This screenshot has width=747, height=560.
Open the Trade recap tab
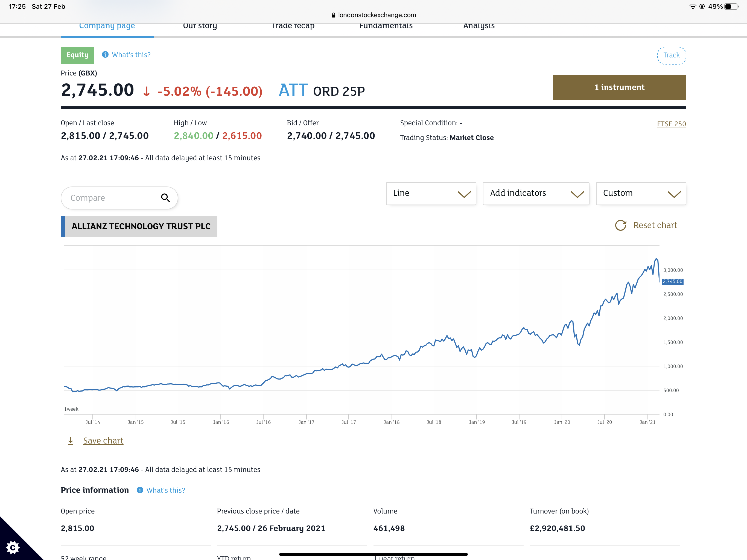(x=293, y=26)
